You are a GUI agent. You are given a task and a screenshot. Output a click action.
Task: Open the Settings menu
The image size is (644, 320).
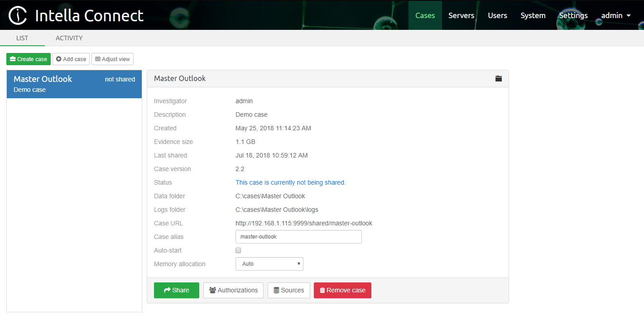[x=573, y=15]
